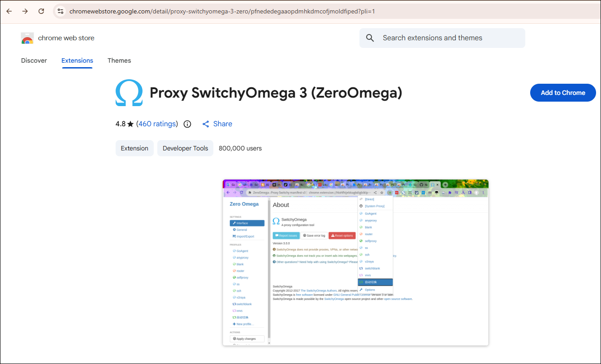601x364 pixels.
Task: Click the info icon next to ratings
Action: (x=187, y=124)
